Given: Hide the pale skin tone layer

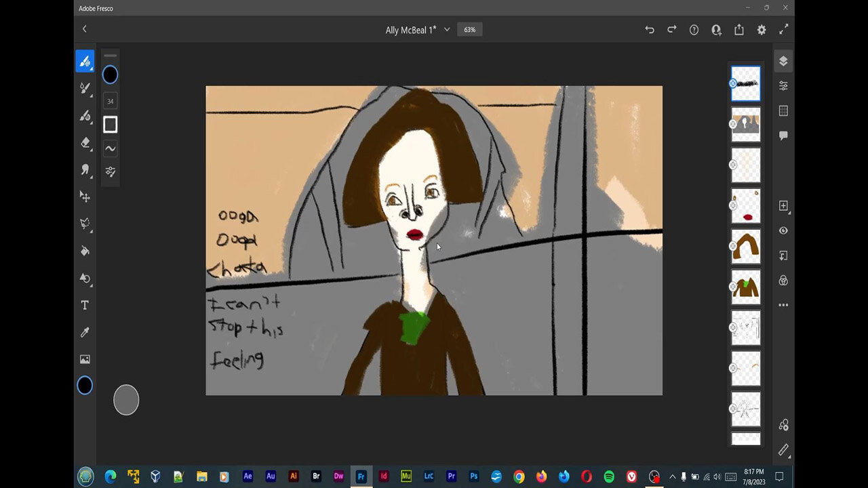Looking at the screenshot, I should [x=733, y=165].
